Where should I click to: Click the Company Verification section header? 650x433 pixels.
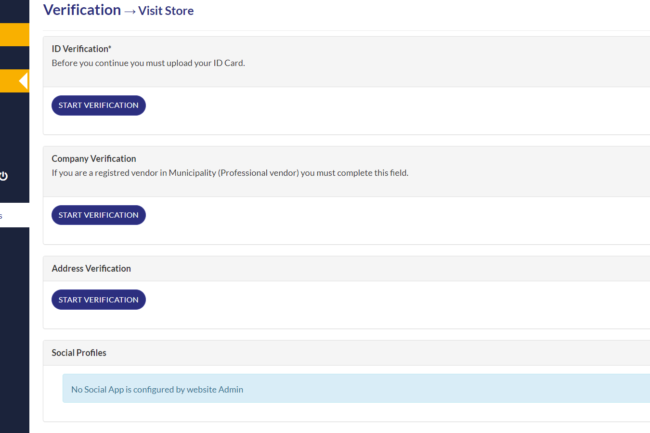[94, 158]
